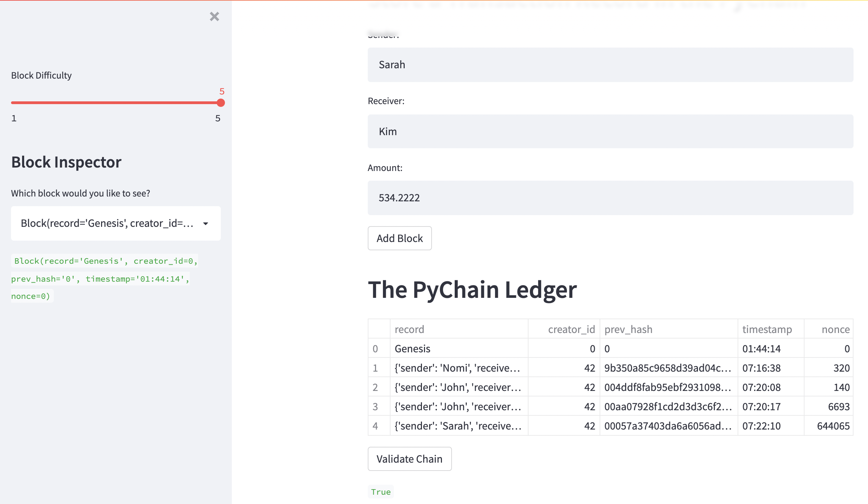The image size is (868, 504).
Task: Close the sidebar with the X icon
Action: pyautogui.click(x=214, y=17)
